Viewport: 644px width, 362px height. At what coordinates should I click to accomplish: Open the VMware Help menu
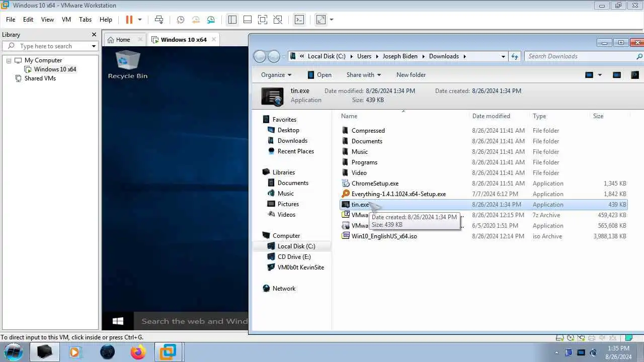tap(106, 20)
